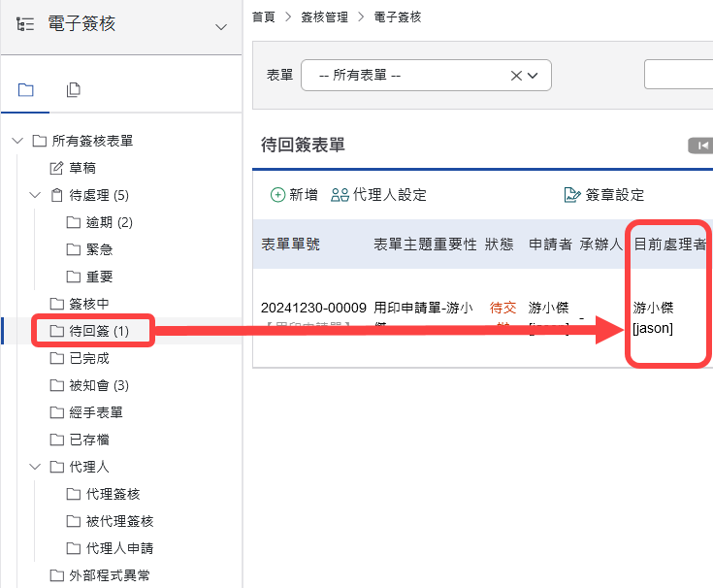Select the 代理人 folder
This screenshot has width=713, height=588.
coord(88,467)
